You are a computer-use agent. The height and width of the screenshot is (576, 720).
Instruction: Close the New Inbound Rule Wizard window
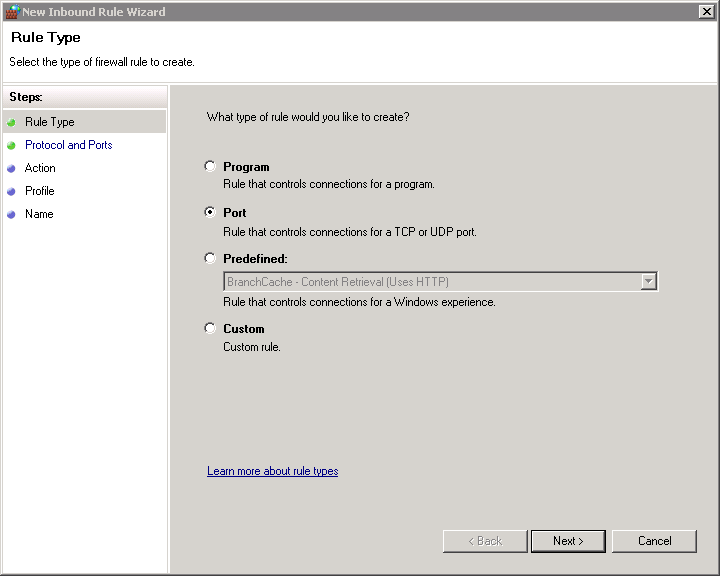706,12
